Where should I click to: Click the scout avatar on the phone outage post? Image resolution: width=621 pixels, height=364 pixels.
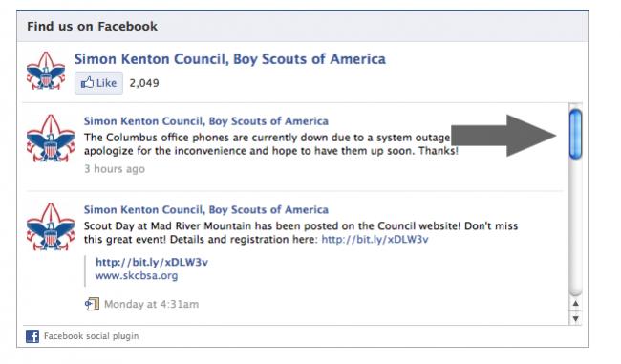tap(51, 138)
